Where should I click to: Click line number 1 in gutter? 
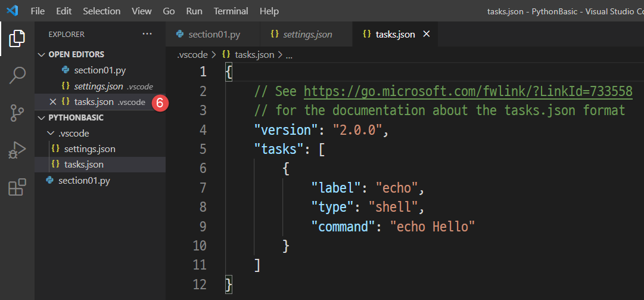point(203,72)
